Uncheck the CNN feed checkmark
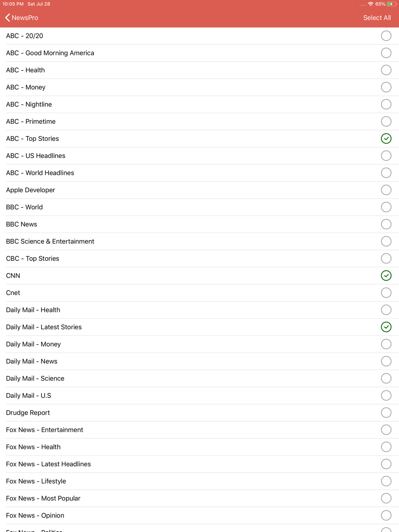This screenshot has height=532, width=399. pos(386,276)
